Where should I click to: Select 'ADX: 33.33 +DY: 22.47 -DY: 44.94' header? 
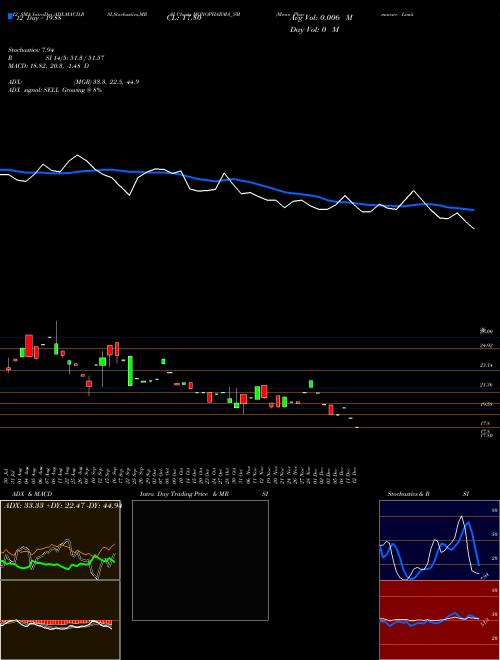[62, 506]
